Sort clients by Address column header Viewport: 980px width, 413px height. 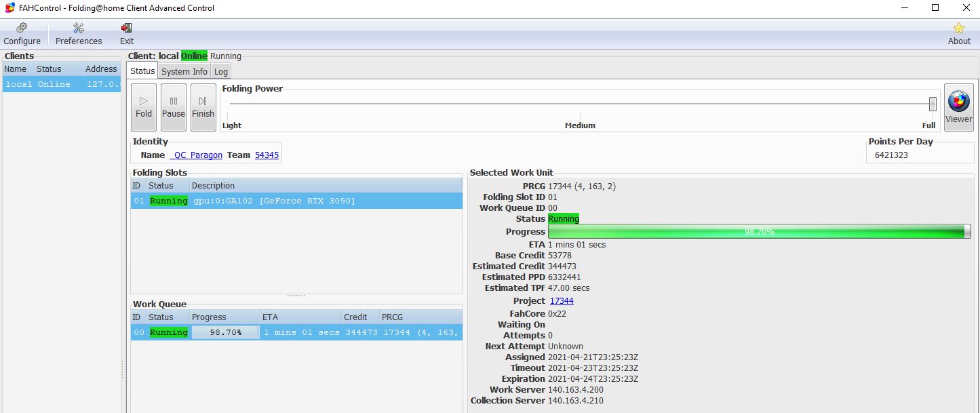(x=101, y=69)
